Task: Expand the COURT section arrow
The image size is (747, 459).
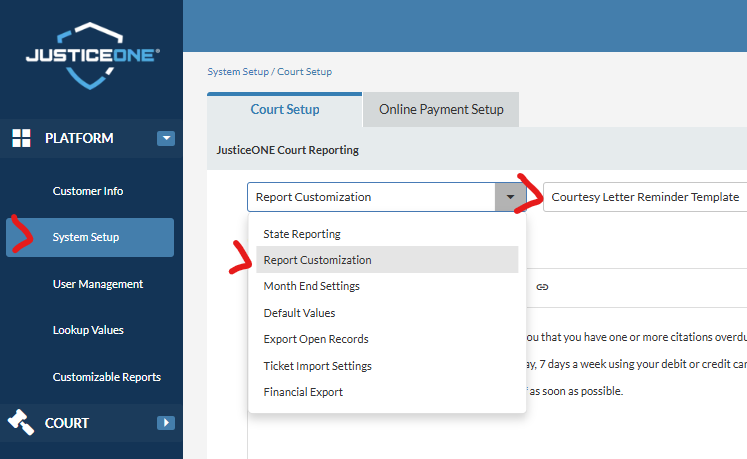Action: point(166,423)
